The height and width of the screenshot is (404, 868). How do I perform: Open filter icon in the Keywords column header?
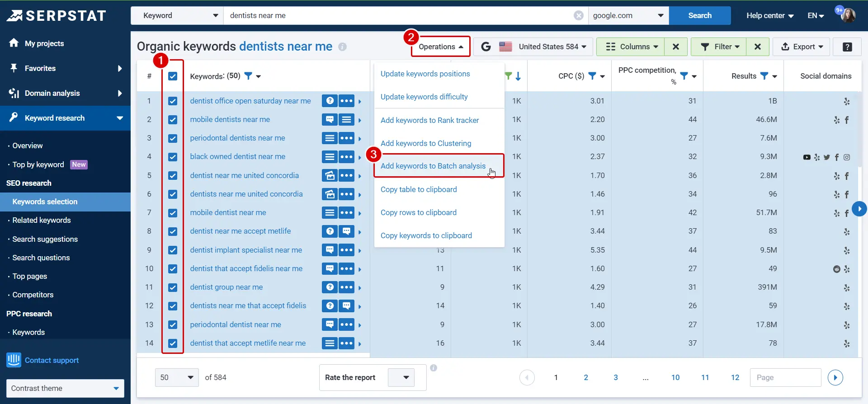click(248, 76)
